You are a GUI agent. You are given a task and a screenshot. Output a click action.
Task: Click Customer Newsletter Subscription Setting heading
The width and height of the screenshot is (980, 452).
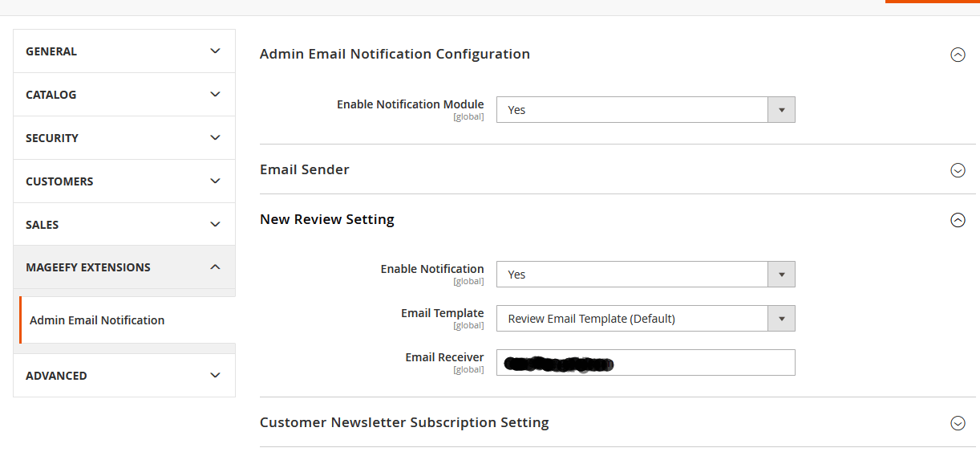coord(404,422)
